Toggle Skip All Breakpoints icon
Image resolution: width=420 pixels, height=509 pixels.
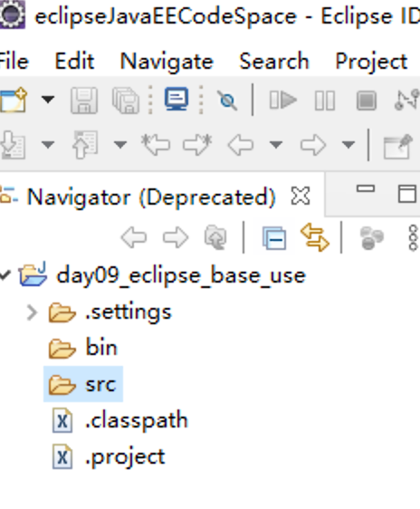(227, 101)
